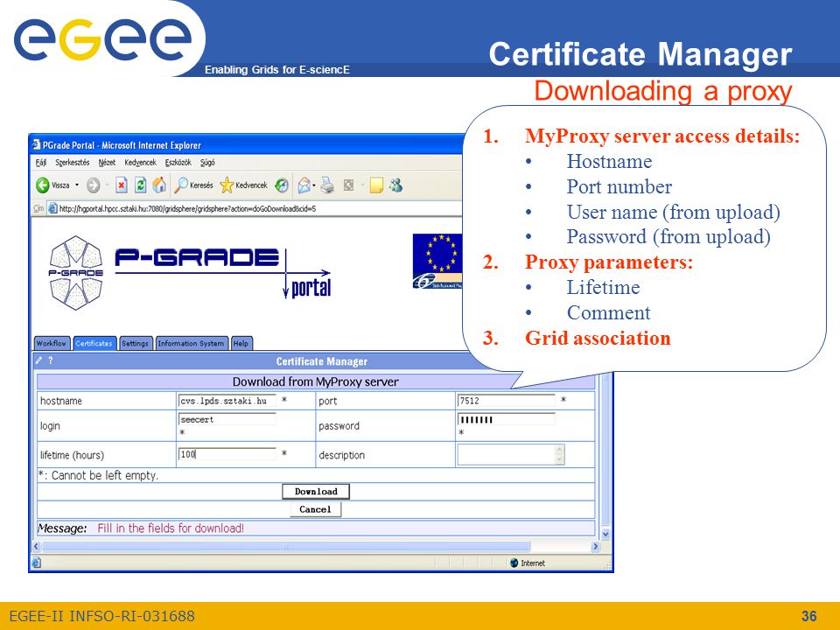840x630 pixels.
Task: Open the Vissza back history dropdown arrow
Action: [77, 185]
